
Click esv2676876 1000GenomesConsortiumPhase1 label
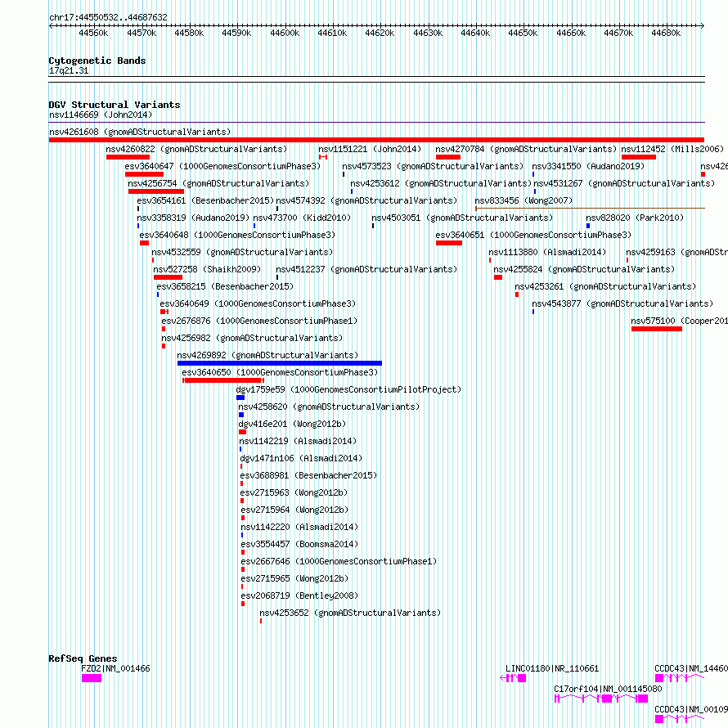(259, 321)
